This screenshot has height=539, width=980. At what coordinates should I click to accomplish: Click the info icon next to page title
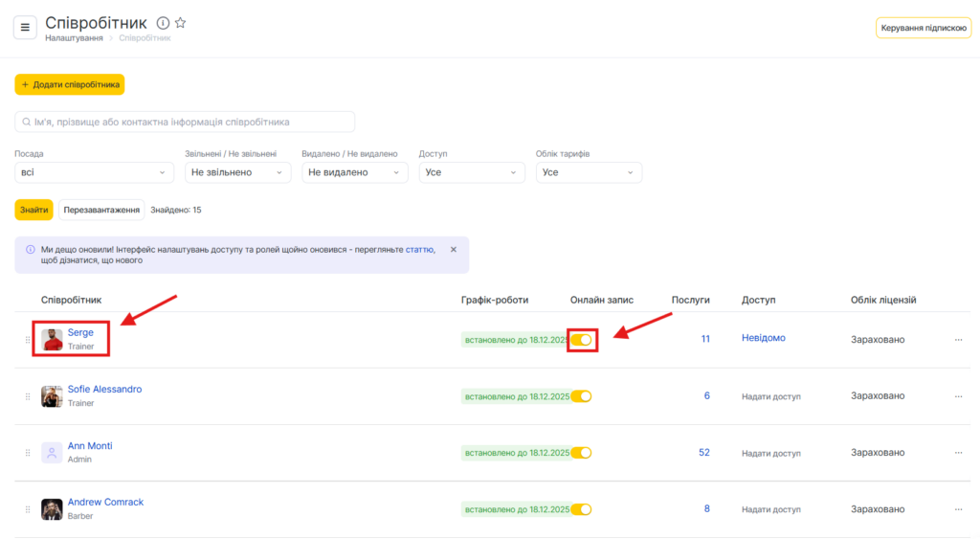pyautogui.click(x=163, y=23)
